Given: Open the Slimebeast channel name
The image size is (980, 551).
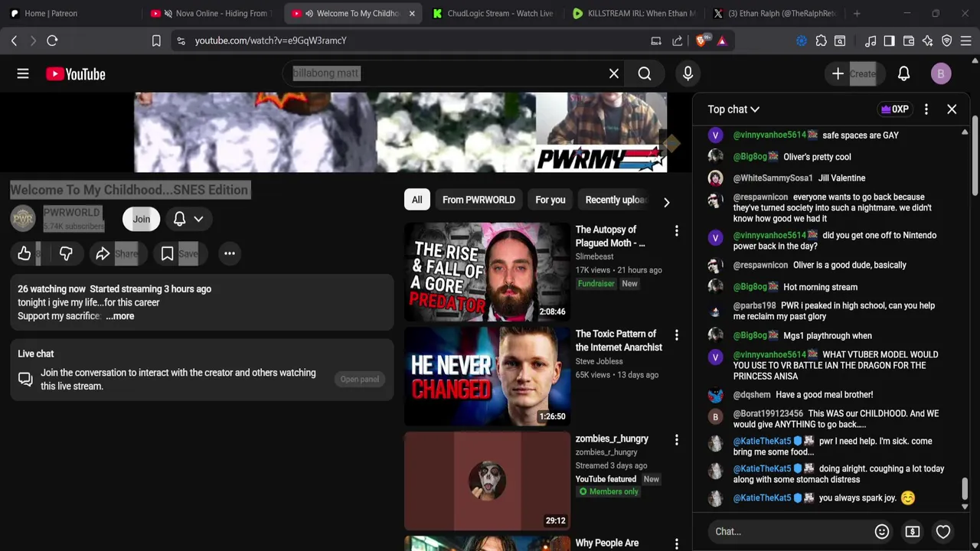Looking at the screenshot, I should [x=594, y=256].
